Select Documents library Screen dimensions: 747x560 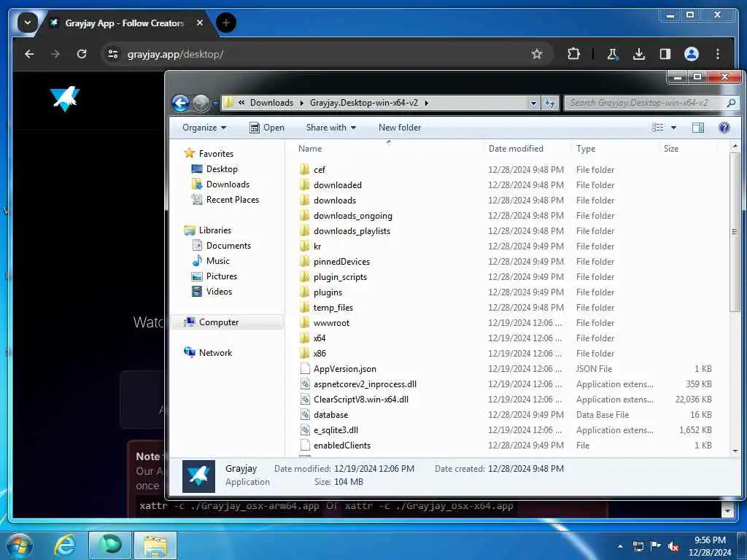point(228,245)
